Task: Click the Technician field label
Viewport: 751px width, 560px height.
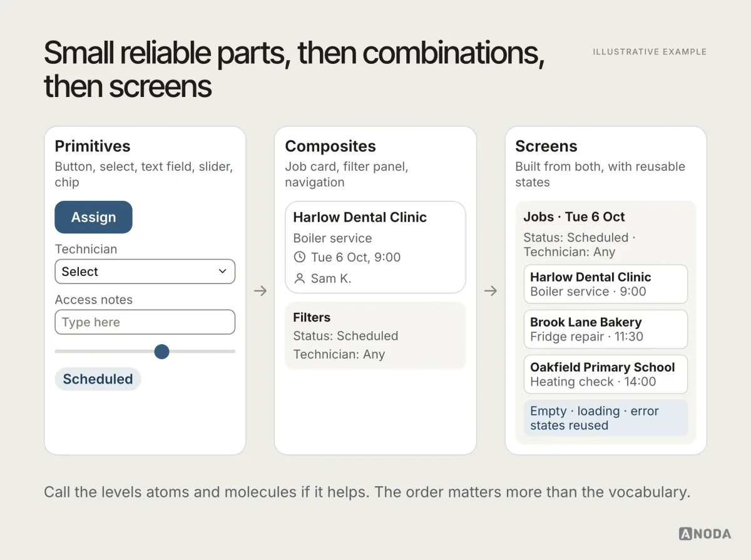Action: pos(86,249)
